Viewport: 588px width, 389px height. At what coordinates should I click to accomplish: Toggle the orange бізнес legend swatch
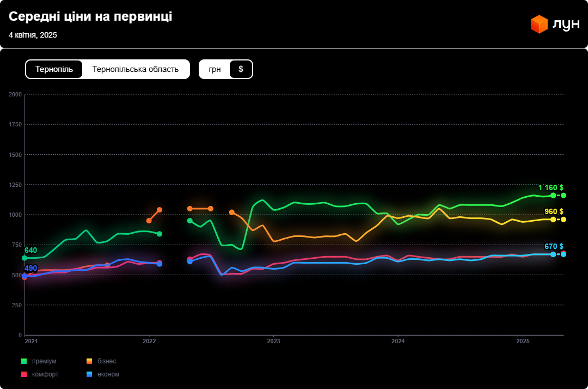[x=89, y=361]
